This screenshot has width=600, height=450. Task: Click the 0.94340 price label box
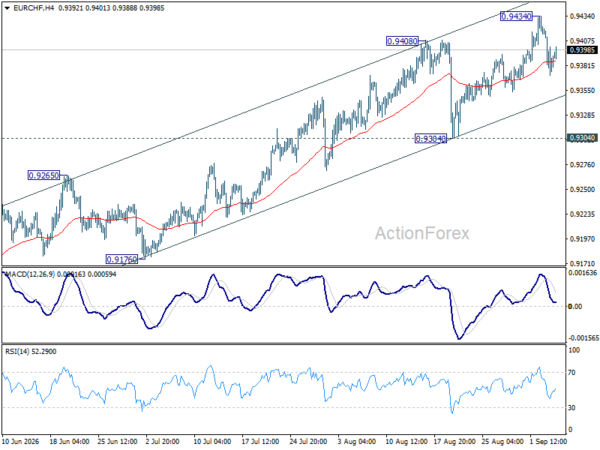516,16
